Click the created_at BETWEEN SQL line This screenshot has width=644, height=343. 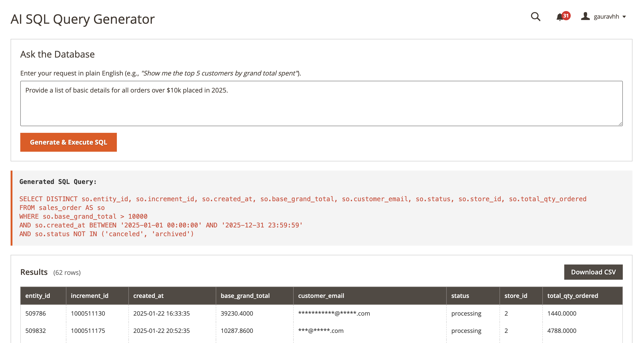click(x=161, y=225)
